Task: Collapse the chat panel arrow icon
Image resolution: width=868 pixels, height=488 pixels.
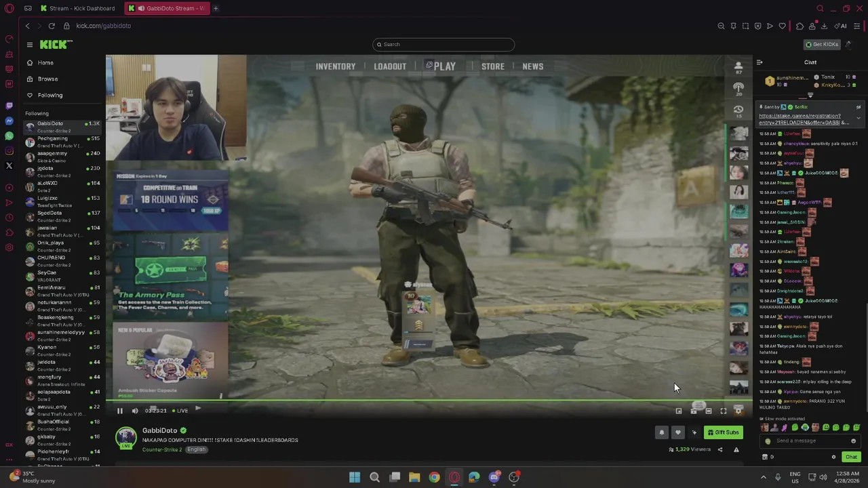Action: coord(759,62)
